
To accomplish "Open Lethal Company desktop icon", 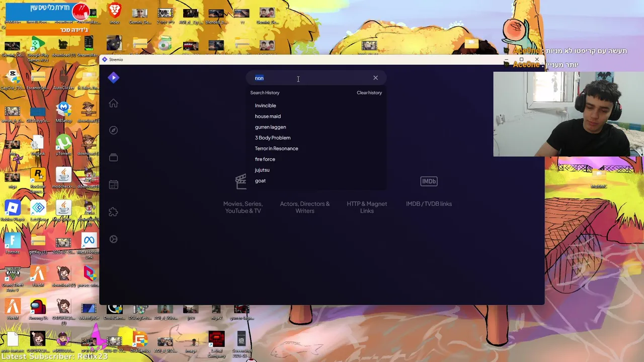I will coord(216,344).
